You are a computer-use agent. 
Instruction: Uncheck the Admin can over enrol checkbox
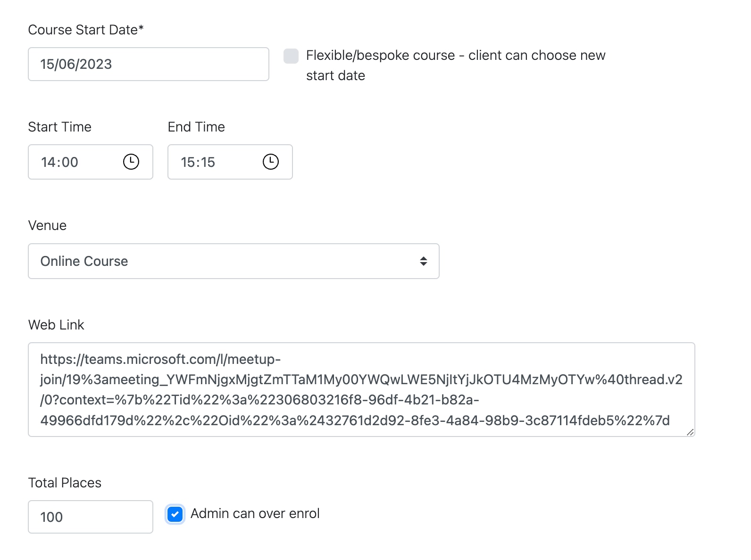(175, 514)
